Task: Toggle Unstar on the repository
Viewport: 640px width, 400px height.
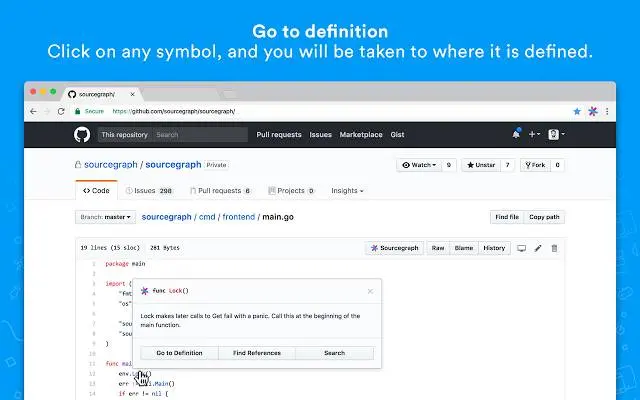Action: 481,165
